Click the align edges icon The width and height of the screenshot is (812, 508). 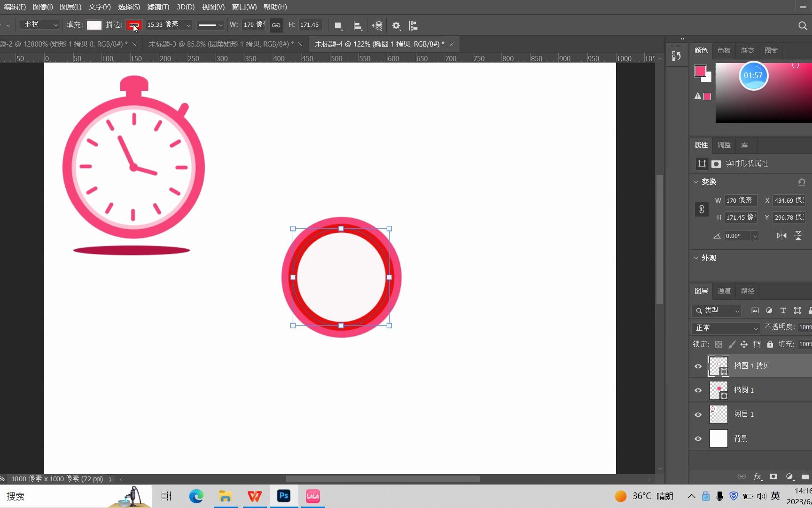(x=413, y=25)
